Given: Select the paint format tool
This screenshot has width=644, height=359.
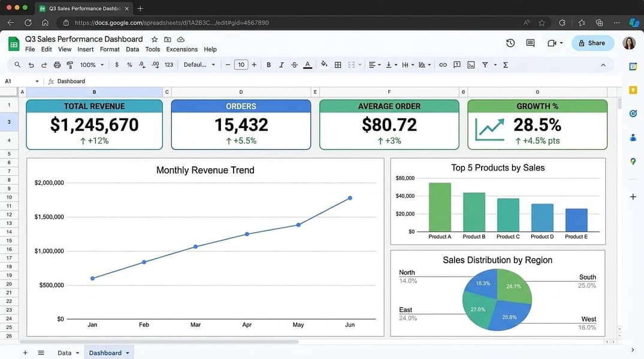Looking at the screenshot, I should pos(70,65).
